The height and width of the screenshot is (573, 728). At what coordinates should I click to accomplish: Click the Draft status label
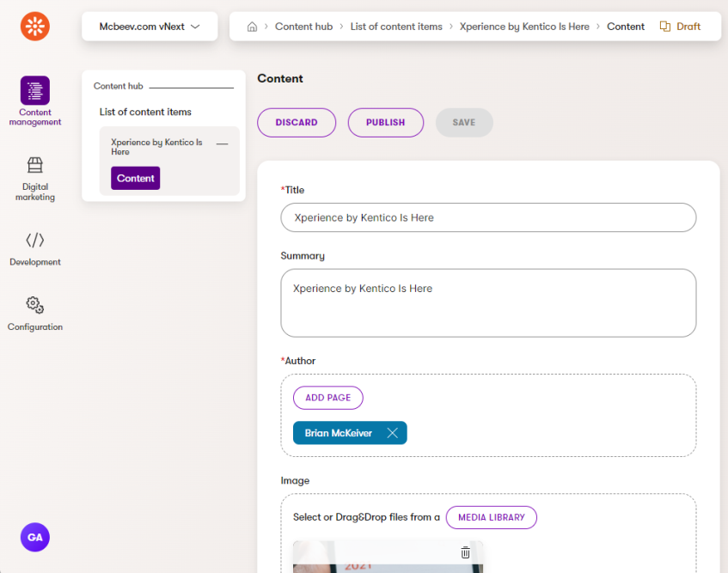(688, 27)
